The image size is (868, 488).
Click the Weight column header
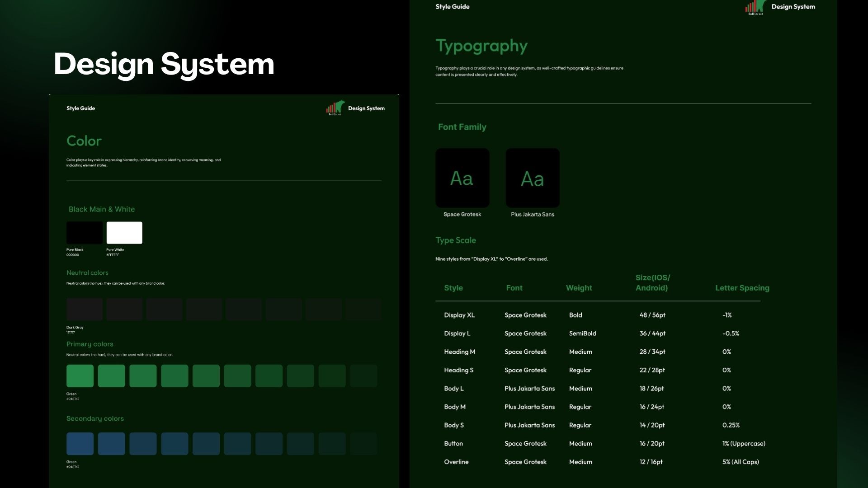pos(579,288)
